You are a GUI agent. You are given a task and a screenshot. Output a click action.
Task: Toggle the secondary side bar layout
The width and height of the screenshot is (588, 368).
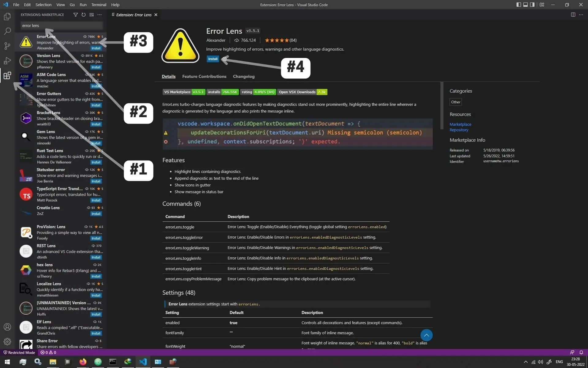(533, 5)
